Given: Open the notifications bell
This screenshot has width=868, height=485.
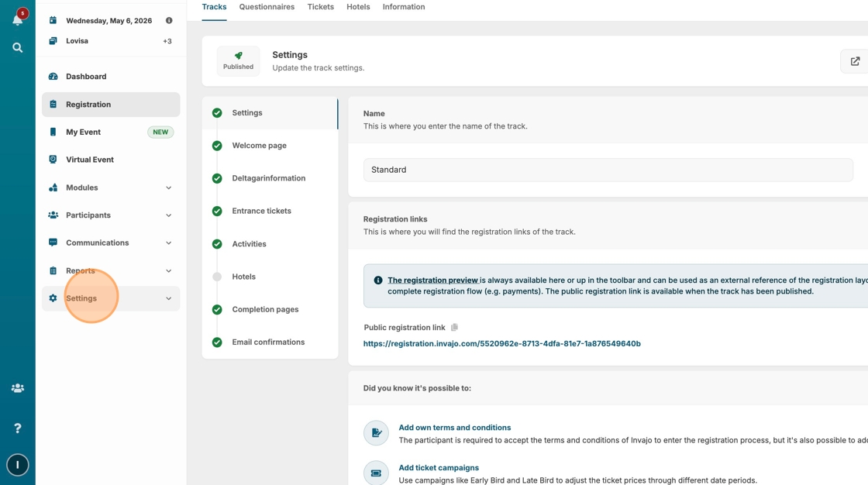Looking at the screenshot, I should click(x=18, y=18).
